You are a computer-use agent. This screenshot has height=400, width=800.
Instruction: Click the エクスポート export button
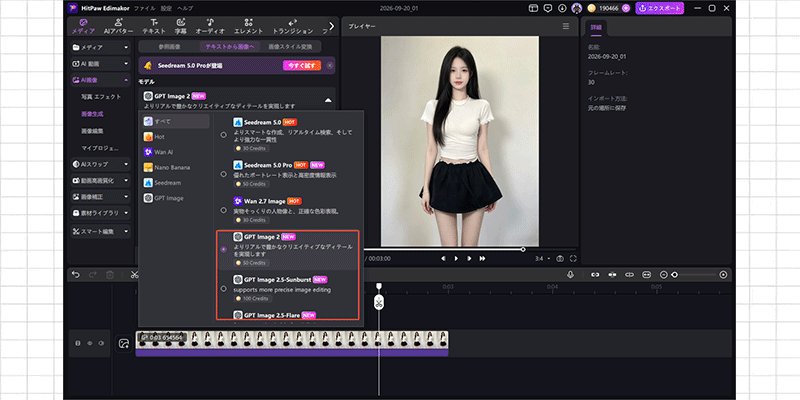click(659, 8)
